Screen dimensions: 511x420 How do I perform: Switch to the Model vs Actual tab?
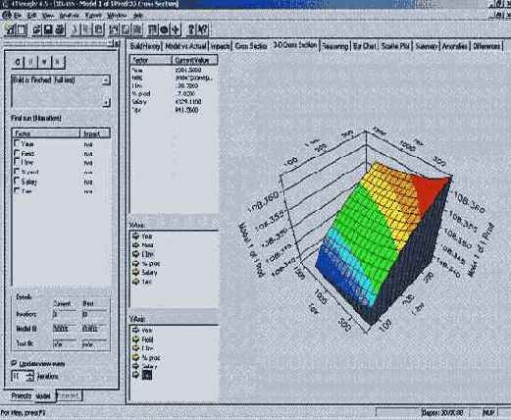(x=185, y=46)
